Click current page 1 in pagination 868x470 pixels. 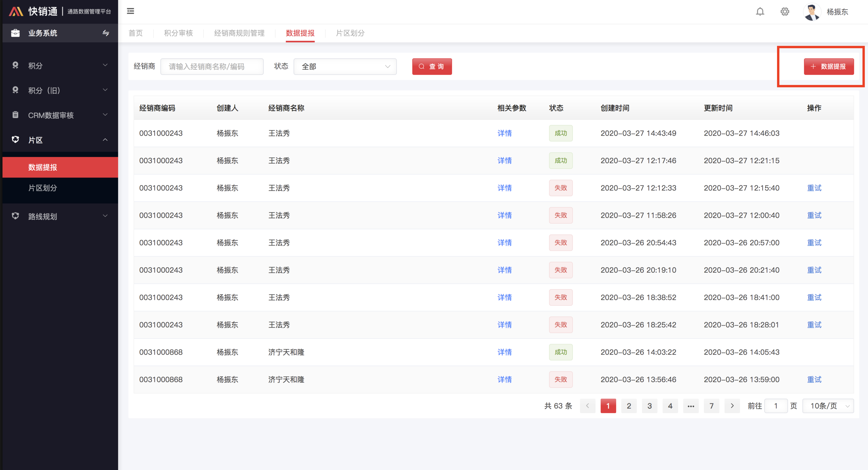click(x=608, y=406)
